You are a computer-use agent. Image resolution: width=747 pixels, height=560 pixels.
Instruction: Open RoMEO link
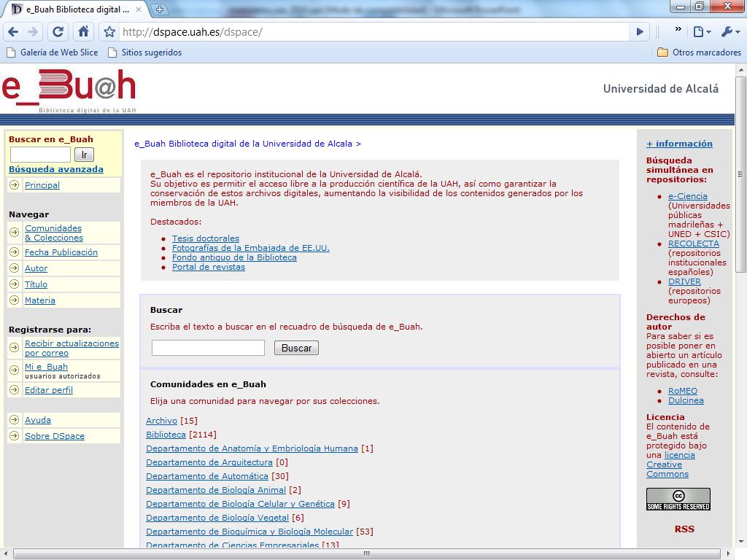683,391
